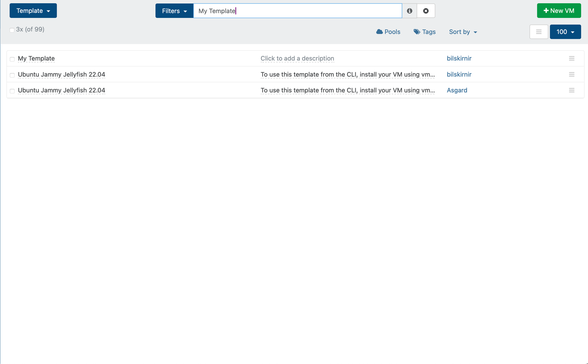The height and width of the screenshot is (364, 588).
Task: Toggle the expand-all list view icon button
Action: pos(539,32)
